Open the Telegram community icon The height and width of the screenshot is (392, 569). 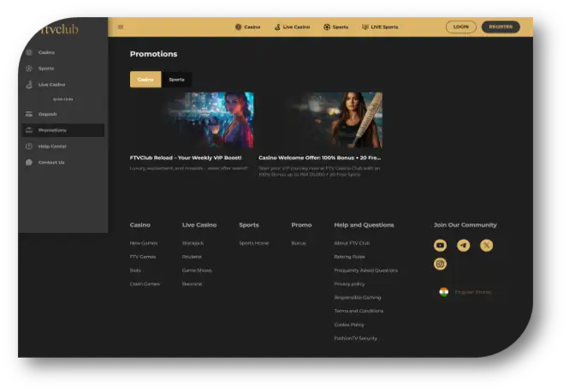(x=463, y=246)
